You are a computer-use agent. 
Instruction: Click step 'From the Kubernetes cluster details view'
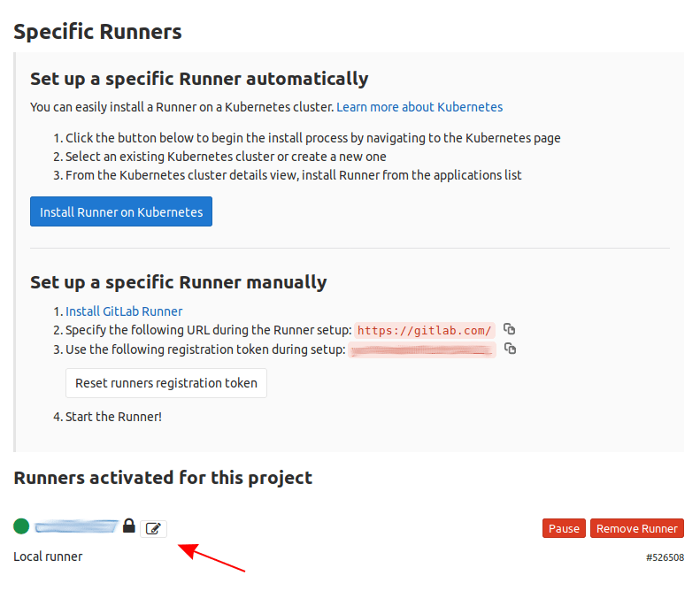click(x=293, y=175)
